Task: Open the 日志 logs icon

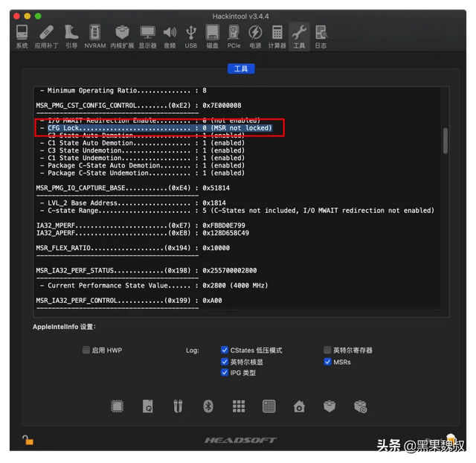Action: click(x=321, y=36)
